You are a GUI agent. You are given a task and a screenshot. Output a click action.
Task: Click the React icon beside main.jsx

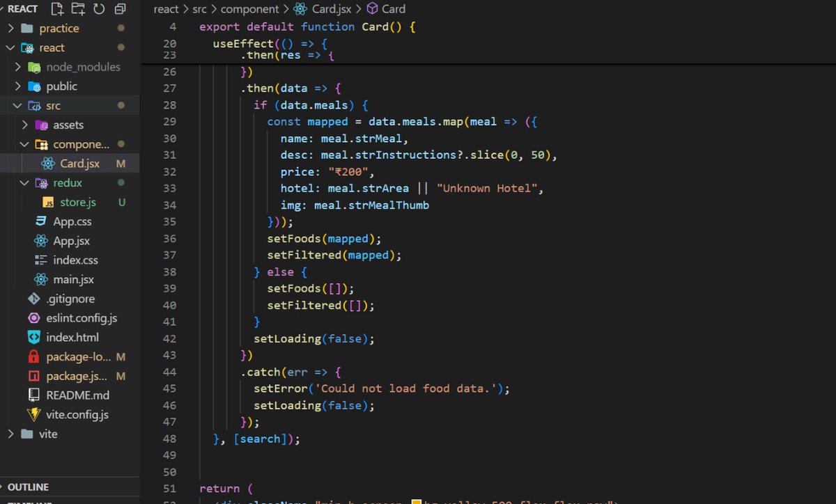point(41,280)
